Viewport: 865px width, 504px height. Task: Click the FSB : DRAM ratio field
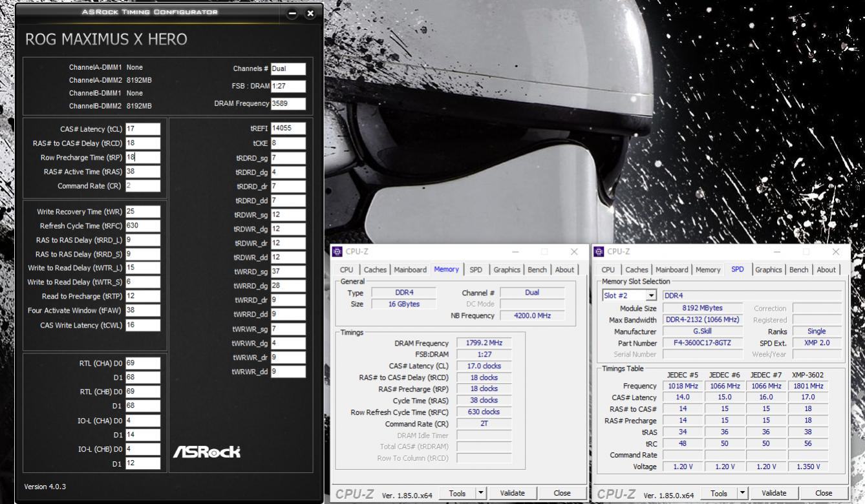pos(288,86)
